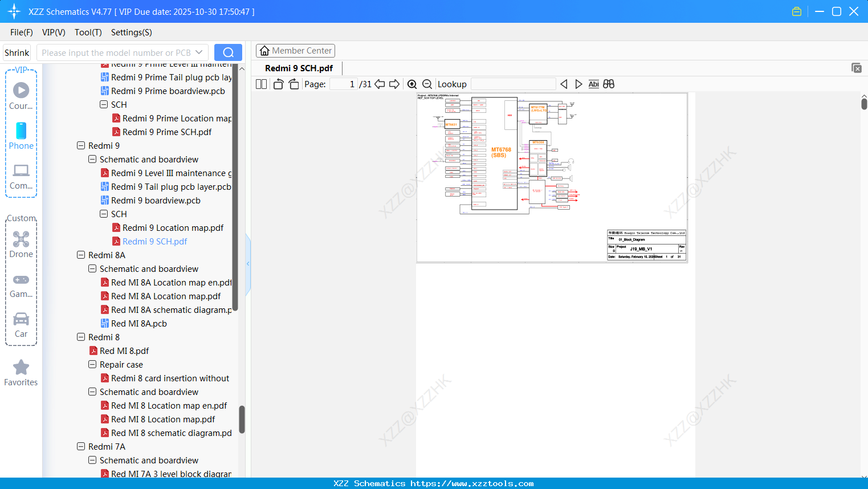Click the binoculars search icon
Image resolution: width=868 pixels, height=489 pixels.
click(609, 84)
